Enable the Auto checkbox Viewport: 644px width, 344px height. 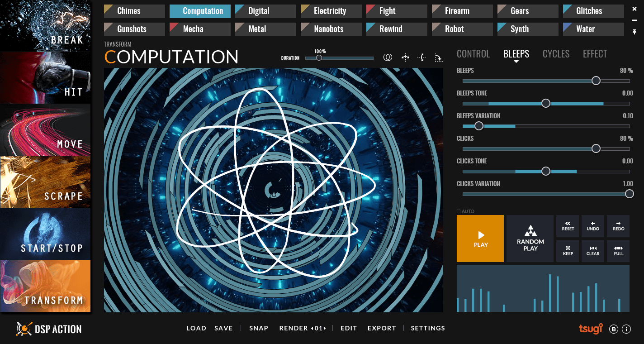pyautogui.click(x=459, y=211)
